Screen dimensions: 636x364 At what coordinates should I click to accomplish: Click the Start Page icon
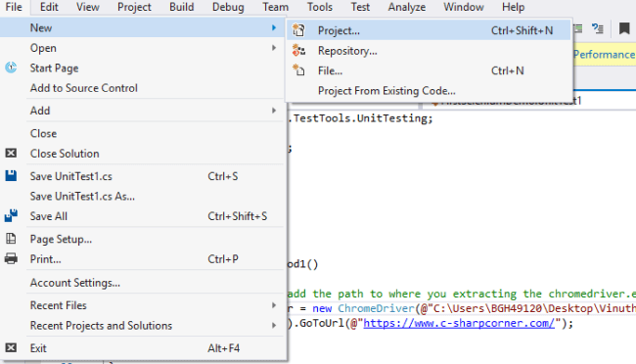point(11,68)
